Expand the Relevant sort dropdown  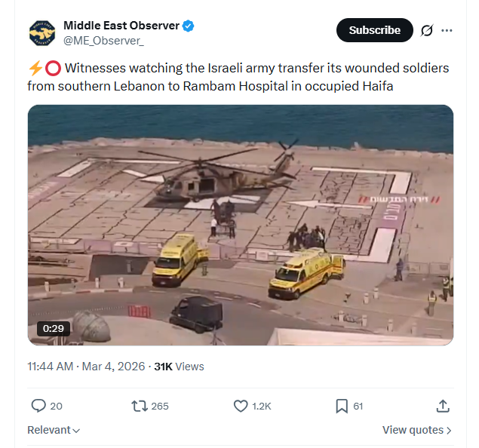click(x=54, y=430)
